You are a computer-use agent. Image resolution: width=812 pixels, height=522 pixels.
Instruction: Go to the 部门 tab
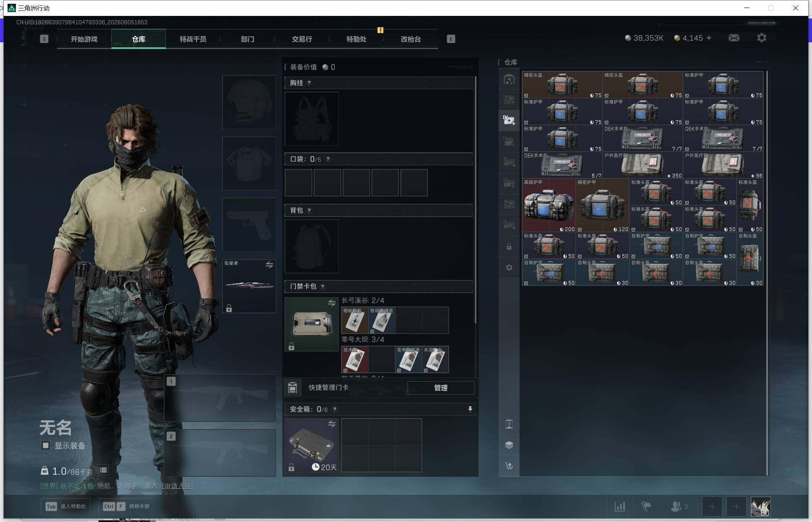(248, 39)
